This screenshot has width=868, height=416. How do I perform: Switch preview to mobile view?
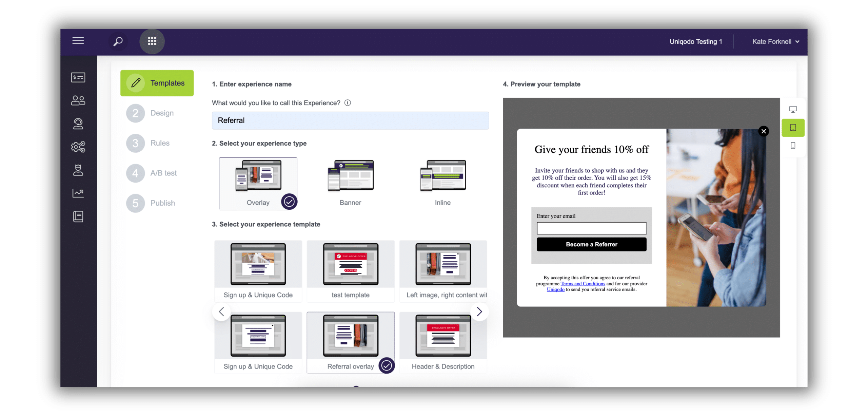[793, 146]
